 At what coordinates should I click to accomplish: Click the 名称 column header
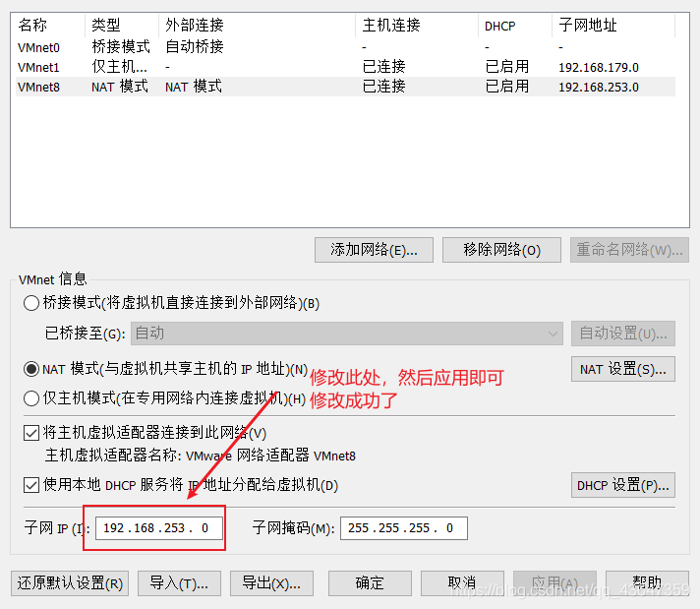point(48,25)
